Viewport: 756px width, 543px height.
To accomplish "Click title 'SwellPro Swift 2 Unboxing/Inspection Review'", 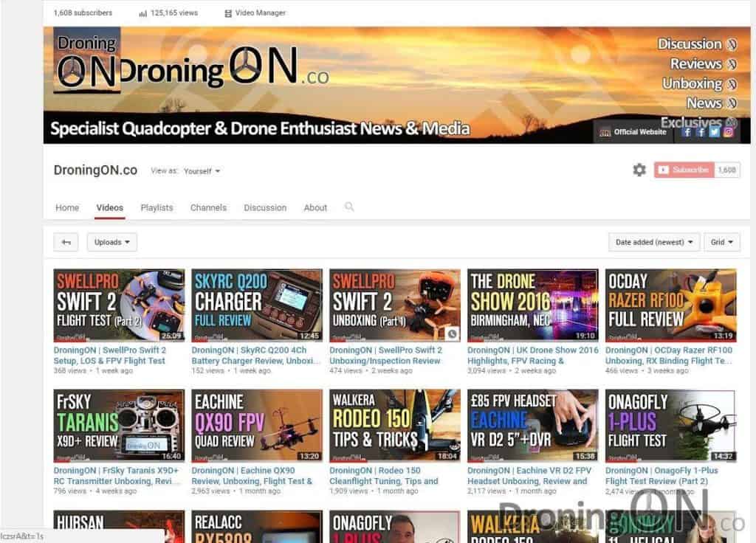I will 385,356.
